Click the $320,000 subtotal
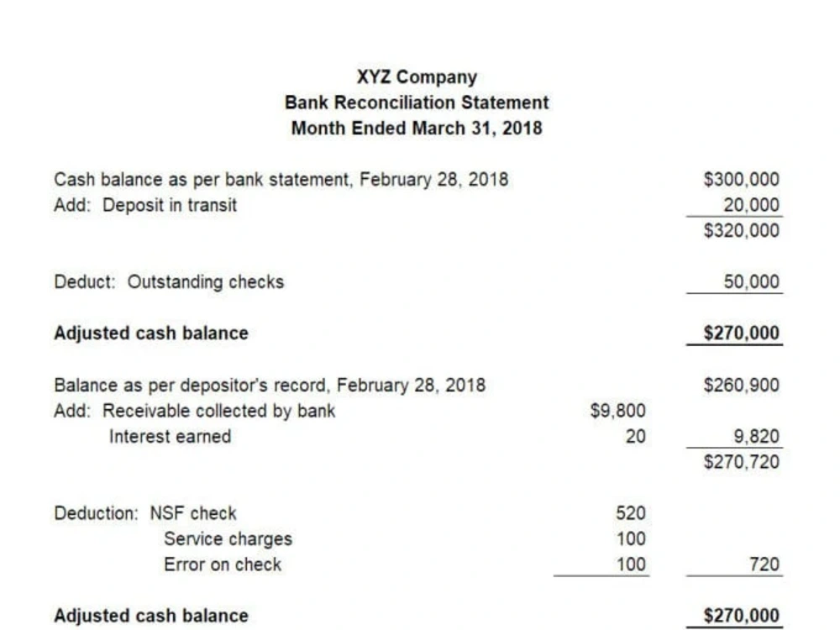 click(x=742, y=230)
